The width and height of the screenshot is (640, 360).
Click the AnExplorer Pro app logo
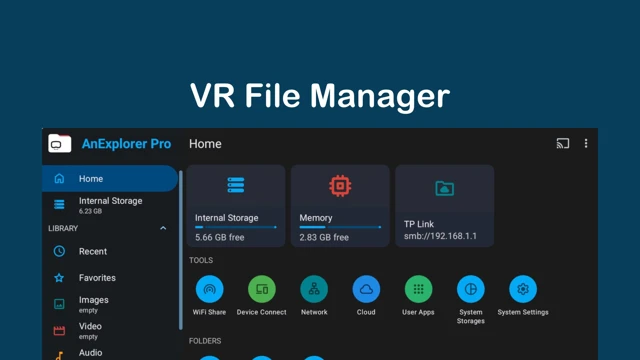pyautogui.click(x=60, y=143)
